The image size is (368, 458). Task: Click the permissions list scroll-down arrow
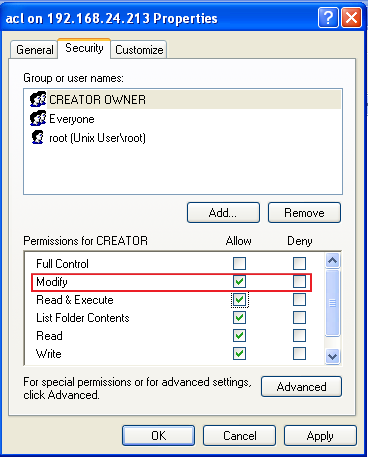(332, 356)
